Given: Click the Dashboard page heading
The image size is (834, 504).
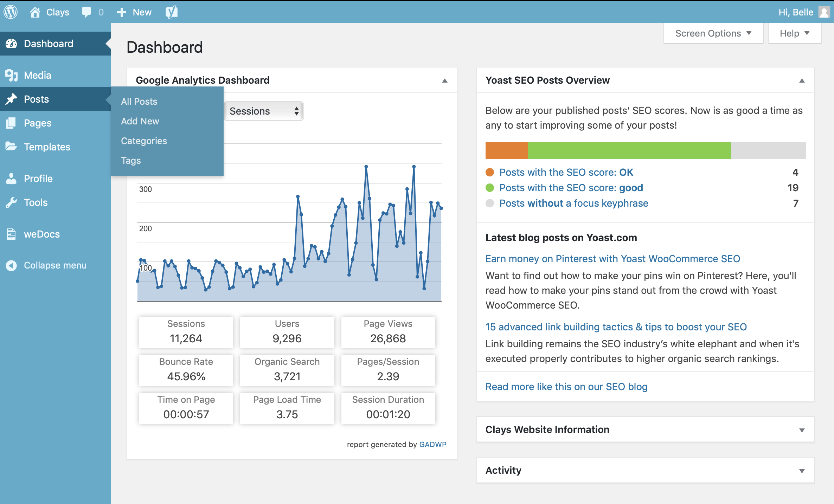Looking at the screenshot, I should (165, 47).
